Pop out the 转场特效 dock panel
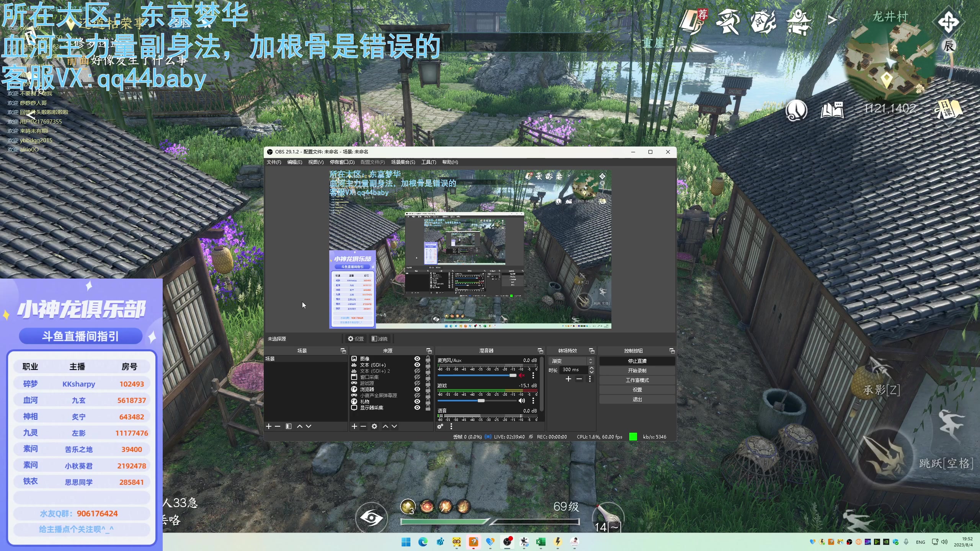The height and width of the screenshot is (551, 980). click(592, 351)
